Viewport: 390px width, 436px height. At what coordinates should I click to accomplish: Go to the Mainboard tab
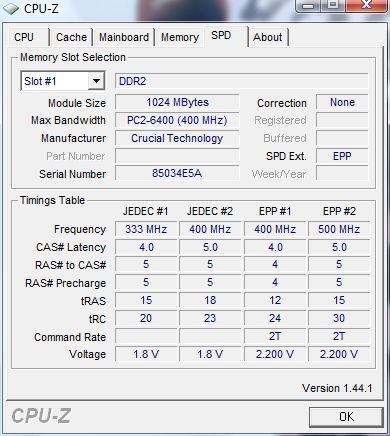[x=124, y=37]
